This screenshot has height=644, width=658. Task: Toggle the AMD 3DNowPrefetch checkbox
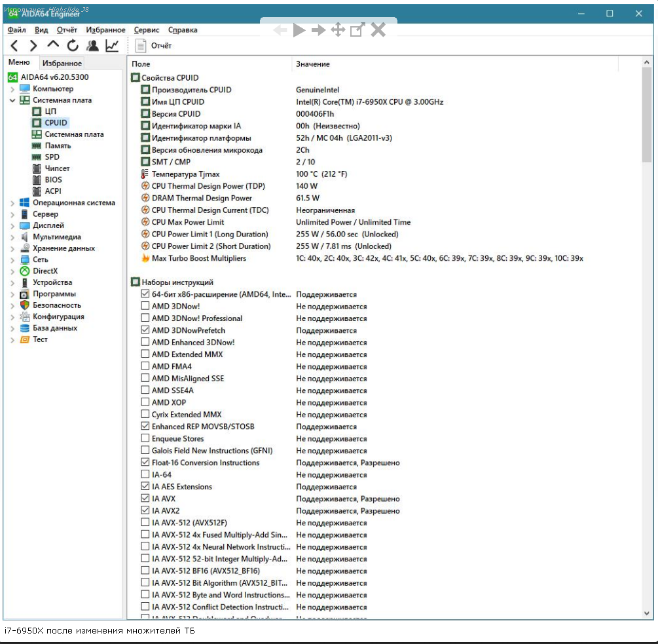point(145,330)
